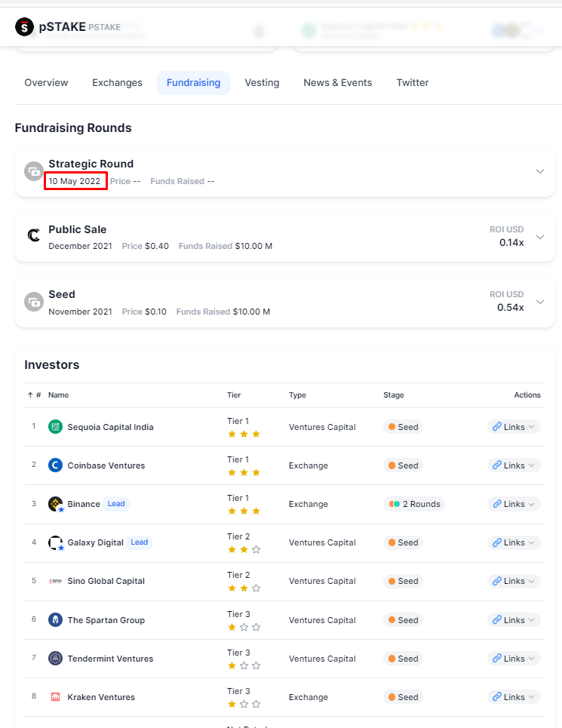Click 'Exchange' type in Coinbase Ventures row
Screen dimensions: 562x728
coord(308,465)
